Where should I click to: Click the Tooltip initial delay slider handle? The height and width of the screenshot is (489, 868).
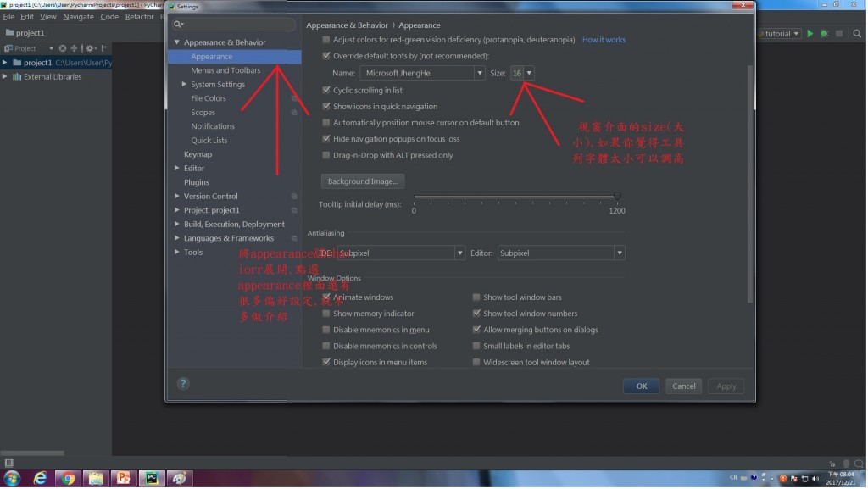coord(618,197)
